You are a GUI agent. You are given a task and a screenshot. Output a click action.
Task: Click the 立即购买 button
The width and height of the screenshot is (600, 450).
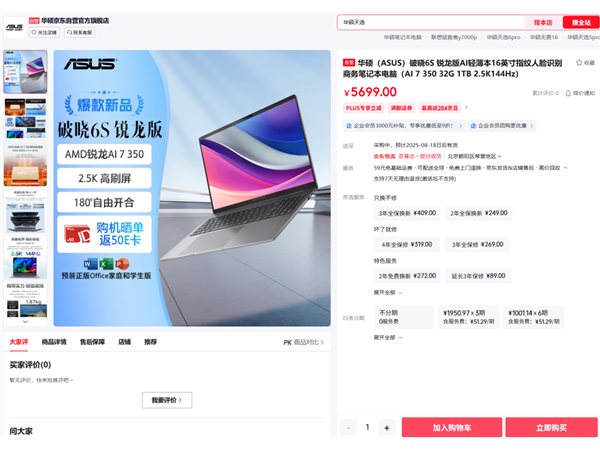[551, 427]
